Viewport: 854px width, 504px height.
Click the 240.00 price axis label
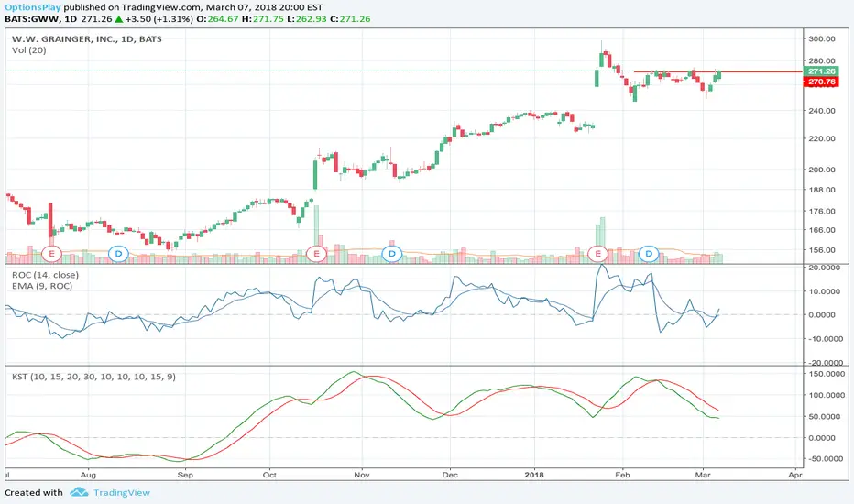pyautogui.click(x=822, y=111)
